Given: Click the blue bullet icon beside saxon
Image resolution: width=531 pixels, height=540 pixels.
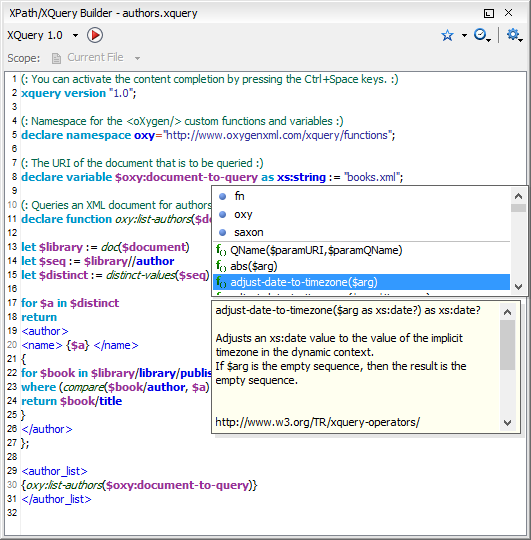Looking at the screenshot, I should tap(222, 232).
